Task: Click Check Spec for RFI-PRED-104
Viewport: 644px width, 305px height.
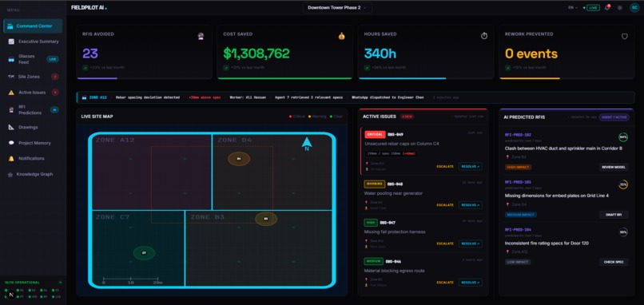Action: tap(614, 262)
